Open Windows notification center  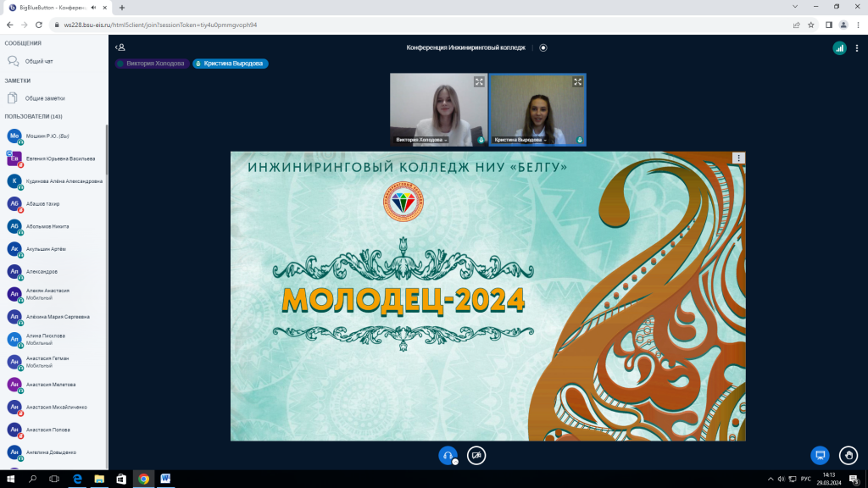(854, 480)
